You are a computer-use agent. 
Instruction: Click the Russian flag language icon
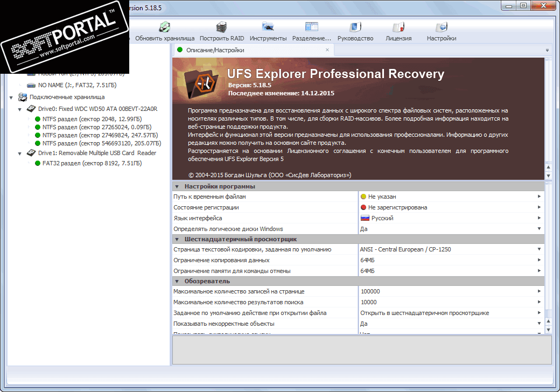pos(365,218)
